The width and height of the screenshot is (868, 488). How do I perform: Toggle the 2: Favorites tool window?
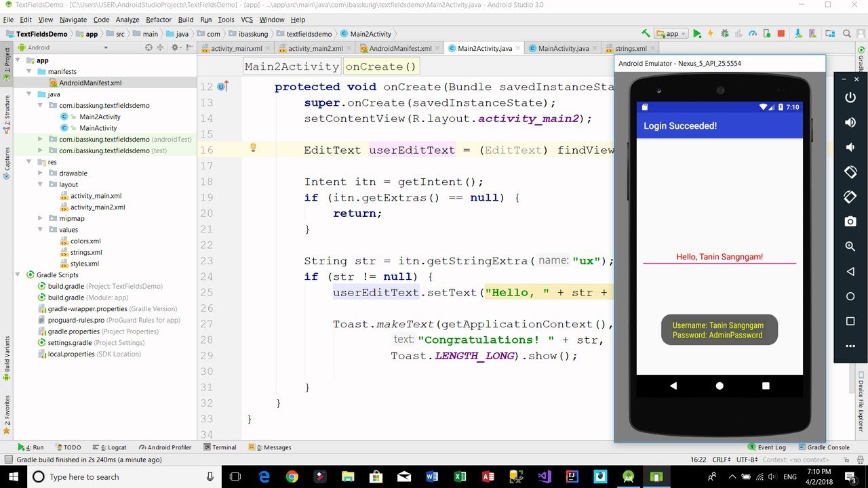pos(7,413)
